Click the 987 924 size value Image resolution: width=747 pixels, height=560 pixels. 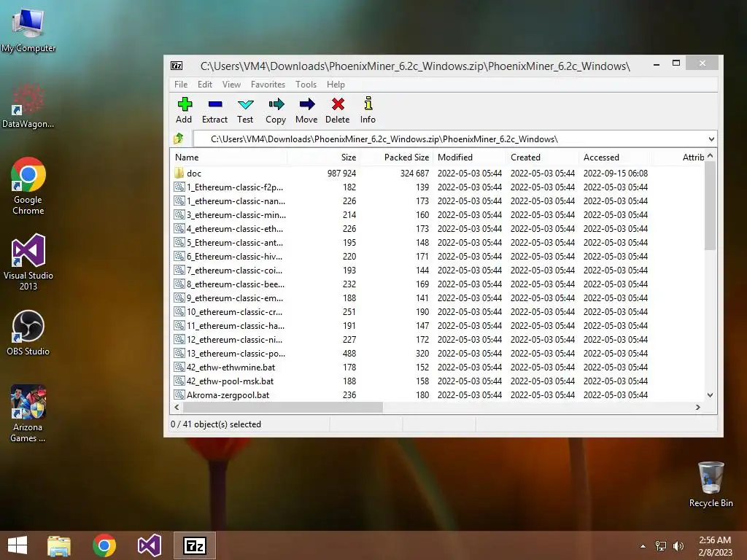(x=341, y=174)
